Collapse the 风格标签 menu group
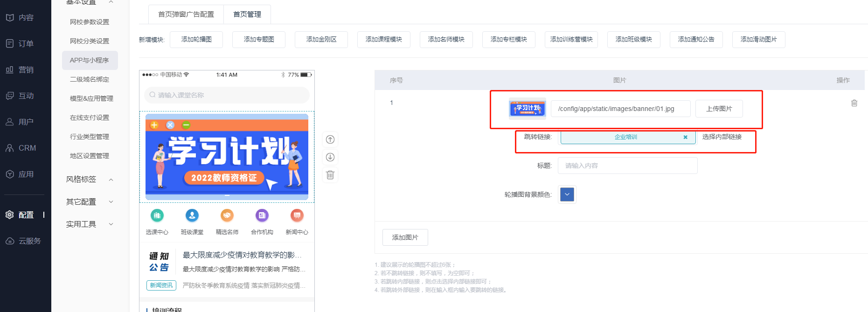The width and height of the screenshot is (868, 312). (111, 180)
